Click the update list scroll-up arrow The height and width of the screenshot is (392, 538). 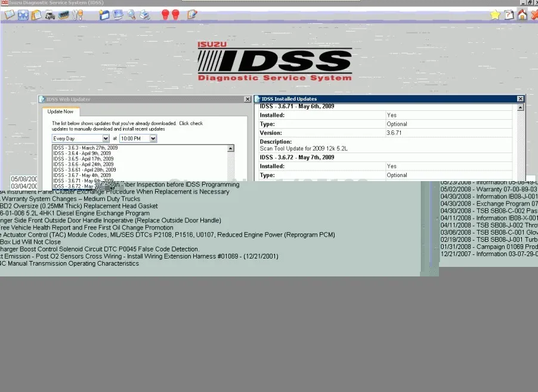[x=231, y=148]
